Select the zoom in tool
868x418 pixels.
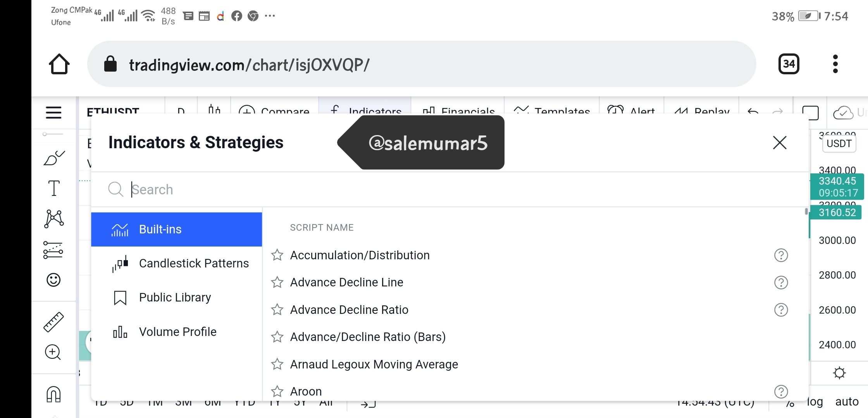click(53, 352)
